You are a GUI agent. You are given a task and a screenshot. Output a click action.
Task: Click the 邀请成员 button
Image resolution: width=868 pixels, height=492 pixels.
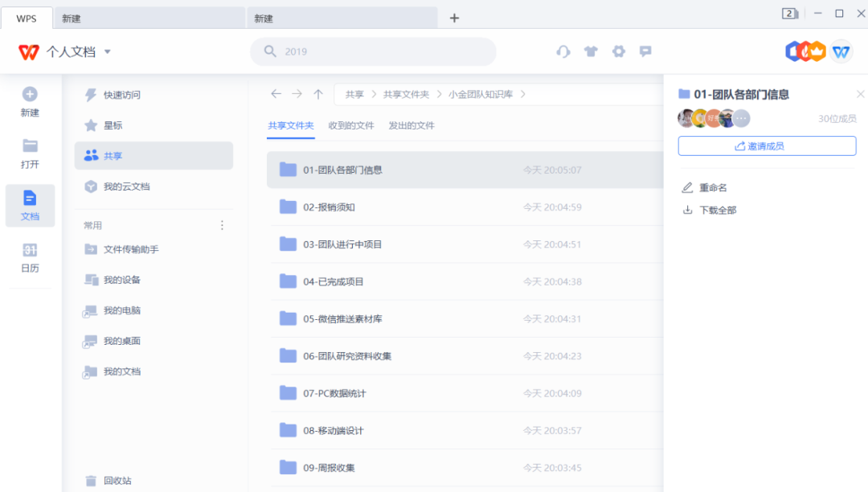(x=766, y=146)
